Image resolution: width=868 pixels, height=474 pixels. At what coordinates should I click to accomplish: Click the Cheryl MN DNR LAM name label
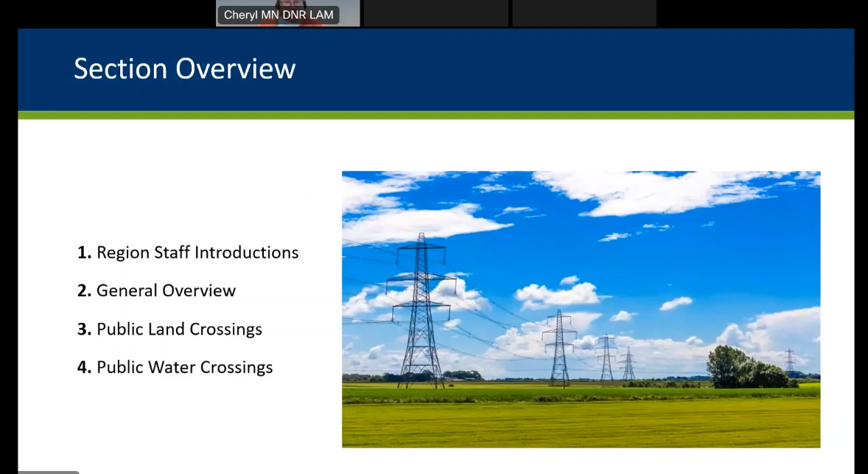(x=279, y=15)
